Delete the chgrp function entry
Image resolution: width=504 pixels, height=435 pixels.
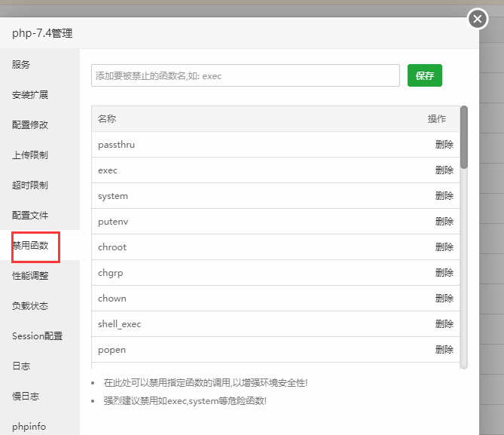[x=444, y=272]
